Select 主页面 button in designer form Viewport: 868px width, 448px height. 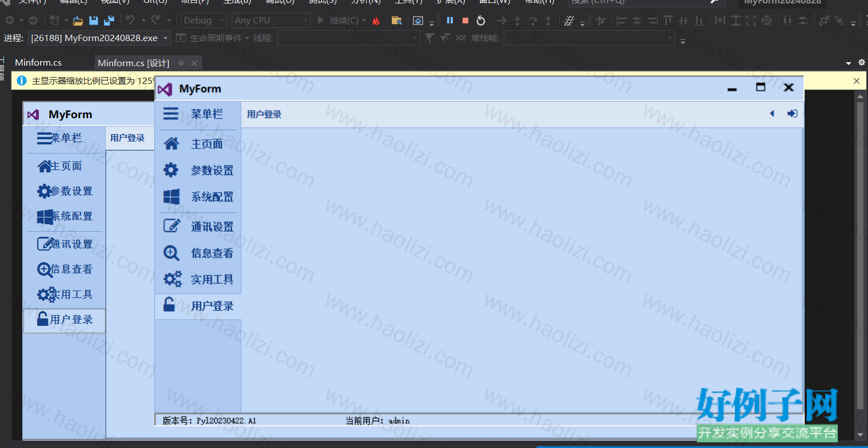click(x=64, y=166)
